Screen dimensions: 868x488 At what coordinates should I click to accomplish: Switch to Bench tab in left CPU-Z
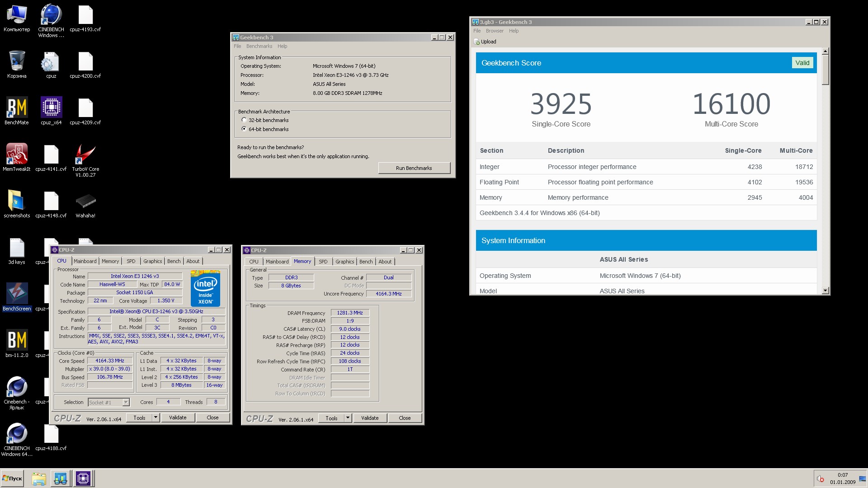174,261
